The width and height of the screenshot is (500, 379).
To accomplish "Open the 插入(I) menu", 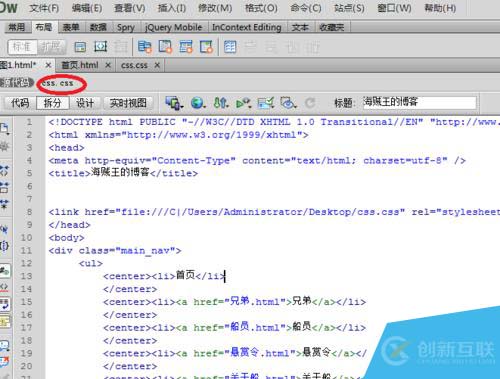I will [171, 8].
